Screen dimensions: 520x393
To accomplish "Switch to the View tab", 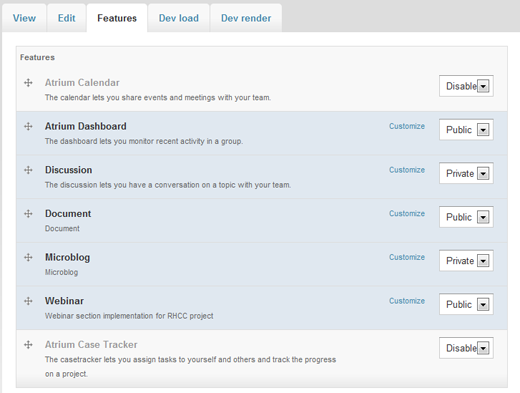I will pyautogui.click(x=24, y=18).
